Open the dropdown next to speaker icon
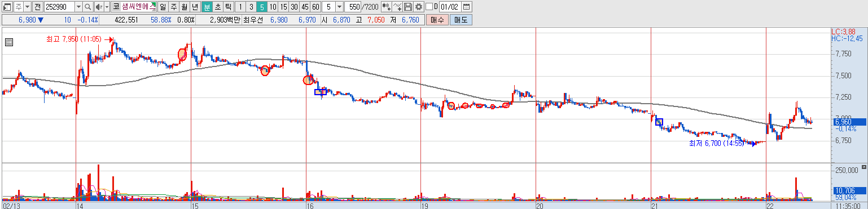This screenshot has width=868, height=209. [x=107, y=7]
